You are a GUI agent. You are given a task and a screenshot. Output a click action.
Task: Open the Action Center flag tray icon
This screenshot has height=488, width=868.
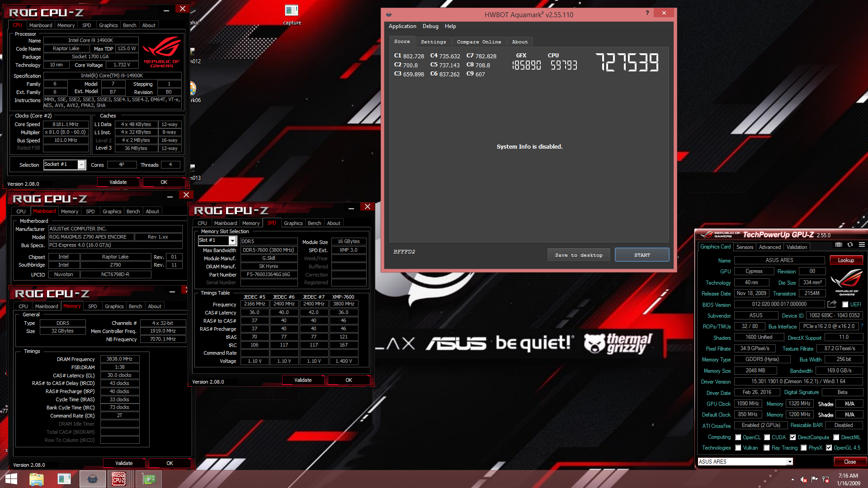(x=815, y=479)
